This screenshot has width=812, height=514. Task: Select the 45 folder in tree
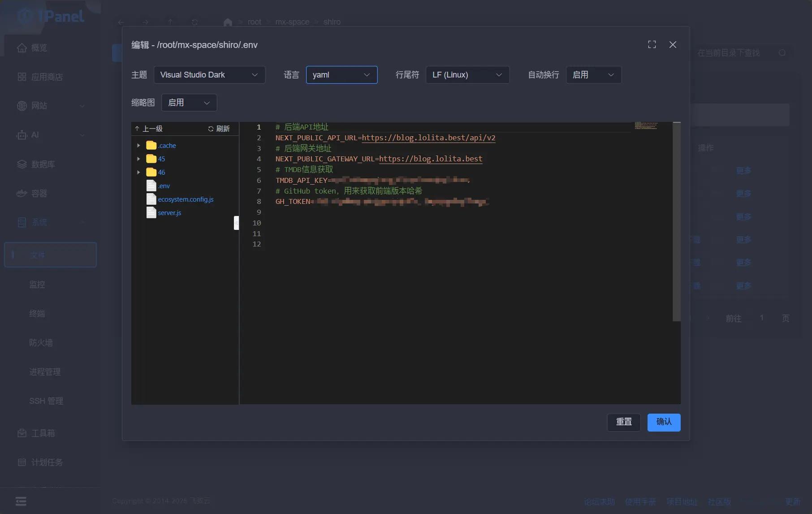pos(161,159)
